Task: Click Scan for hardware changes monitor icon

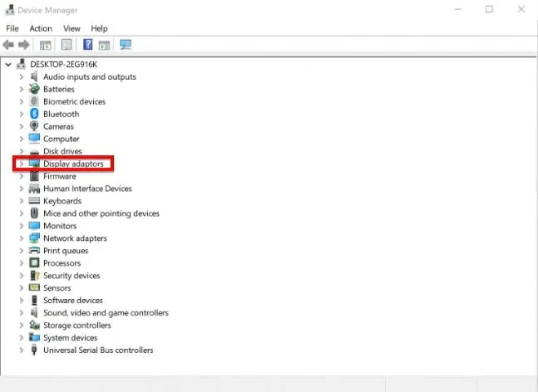Action: click(x=126, y=45)
